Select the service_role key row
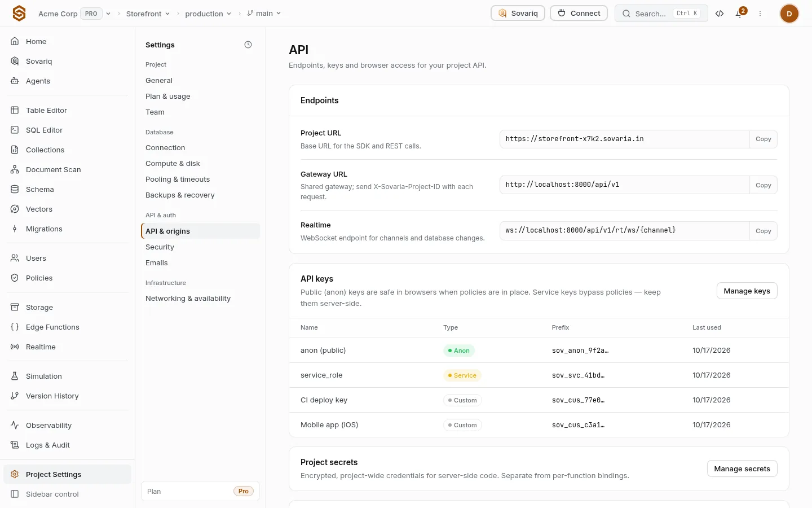The width and height of the screenshot is (812, 508). tap(539, 375)
